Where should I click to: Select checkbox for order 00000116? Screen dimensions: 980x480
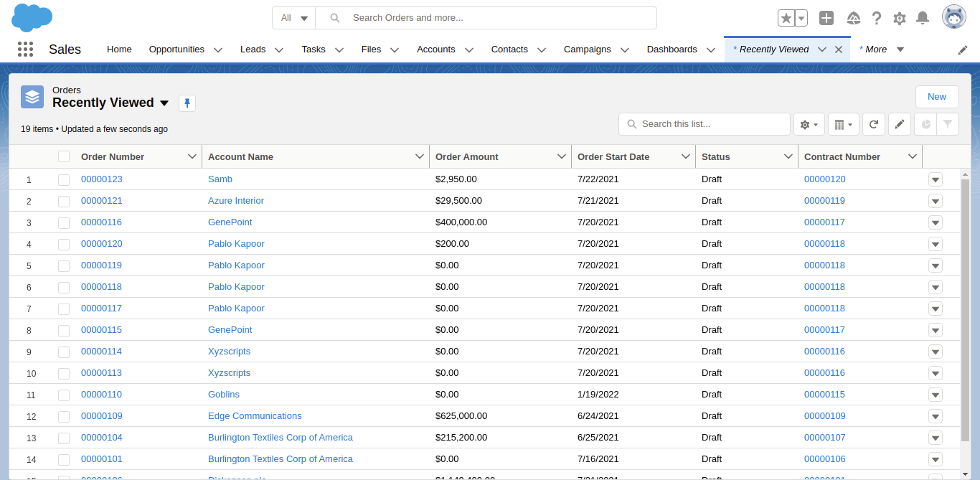pos(64,222)
